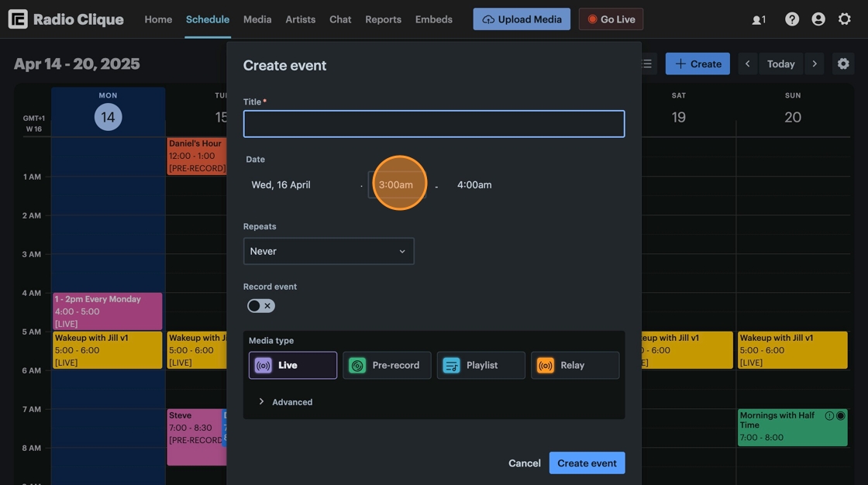Open the 4:00am end time picker
Screen dimensions: 868x485
pyautogui.click(x=474, y=185)
